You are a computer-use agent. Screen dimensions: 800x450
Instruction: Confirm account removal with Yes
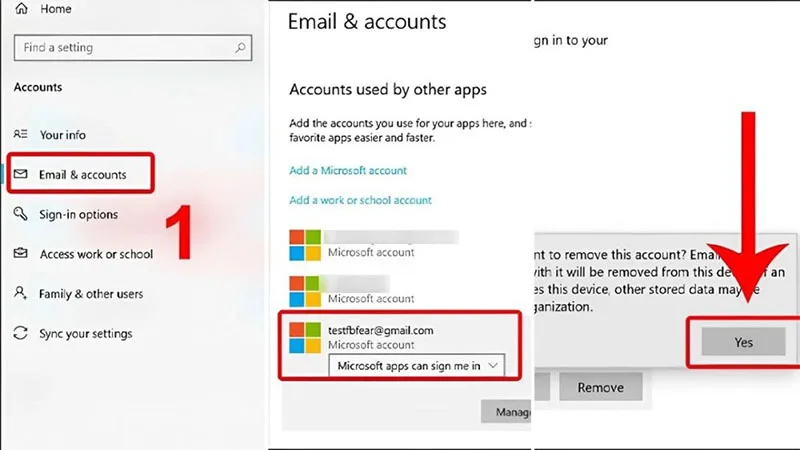point(743,342)
